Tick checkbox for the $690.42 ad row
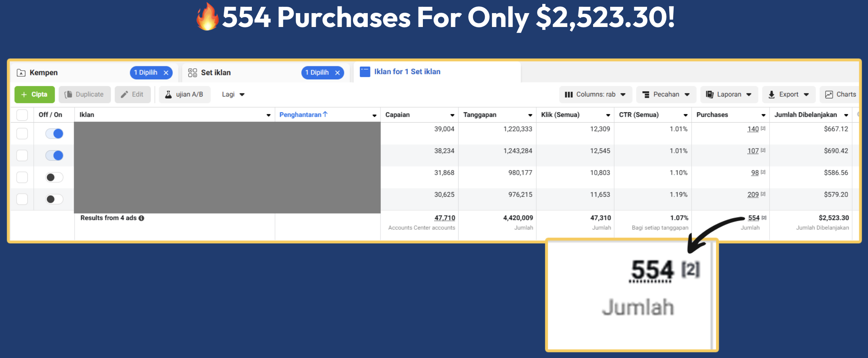This screenshot has width=868, height=358. [x=22, y=156]
